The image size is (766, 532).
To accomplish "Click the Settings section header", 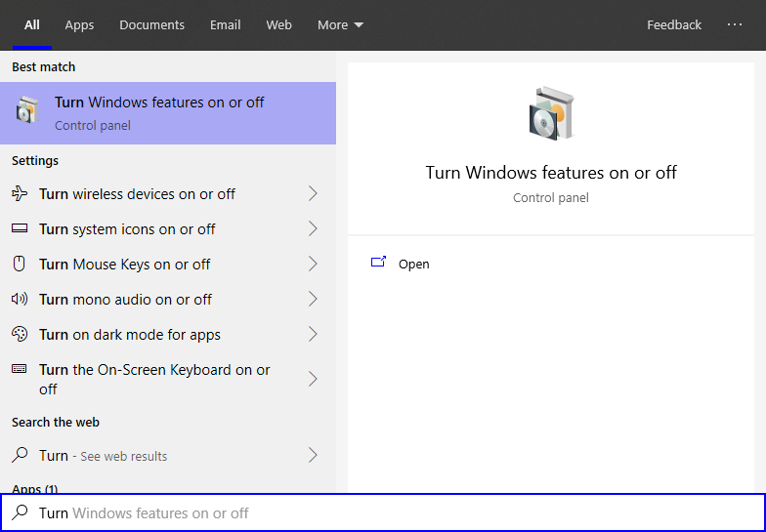I will 35,160.
